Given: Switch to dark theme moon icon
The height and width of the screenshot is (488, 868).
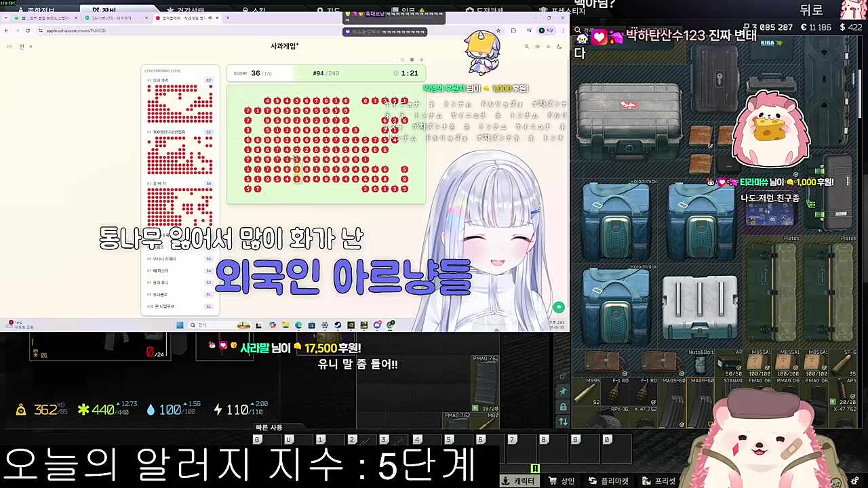Looking at the screenshot, I should [559, 46].
